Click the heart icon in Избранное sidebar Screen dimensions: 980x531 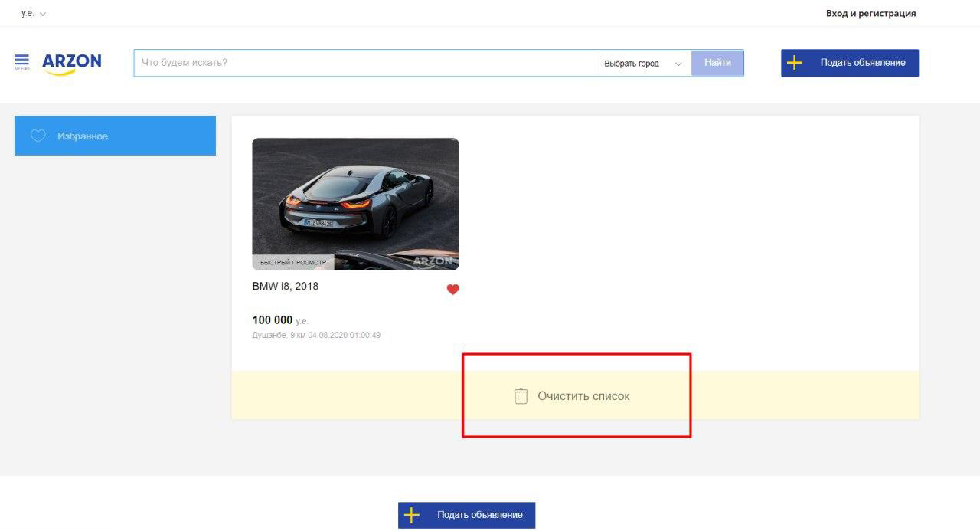[38, 136]
